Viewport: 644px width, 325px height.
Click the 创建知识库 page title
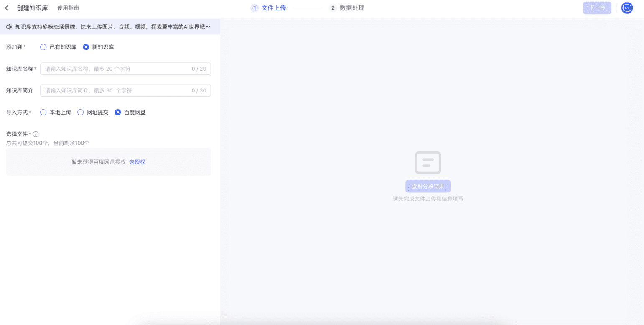pyautogui.click(x=32, y=8)
